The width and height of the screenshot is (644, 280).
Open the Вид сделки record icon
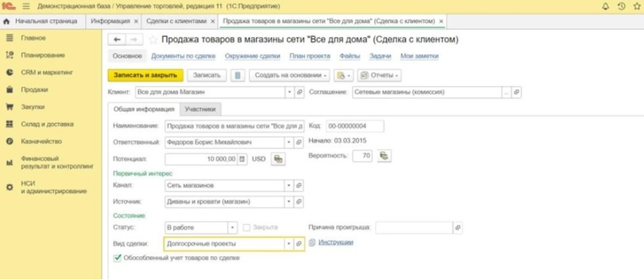click(x=300, y=244)
